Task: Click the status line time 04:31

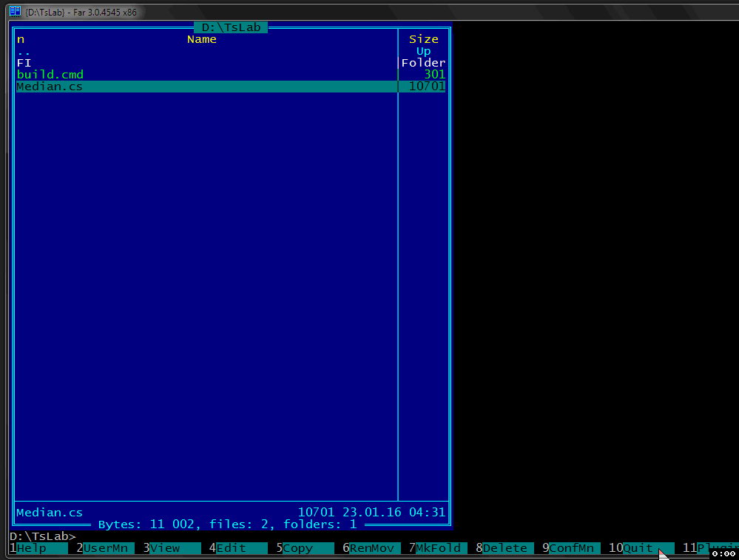Action: click(x=427, y=513)
